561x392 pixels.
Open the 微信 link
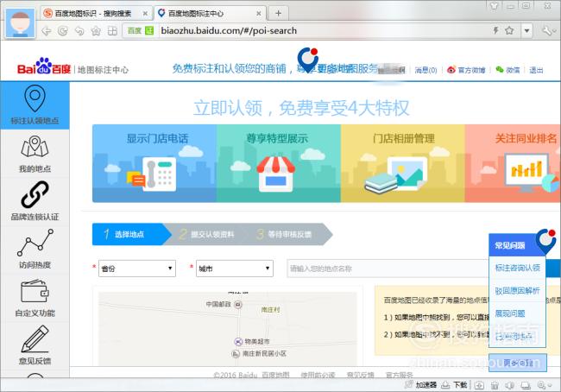click(508, 70)
